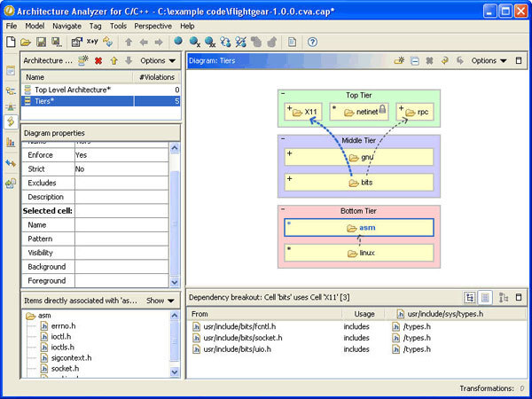Click the x+y toolbar icon
The image size is (532, 399).
[92, 42]
